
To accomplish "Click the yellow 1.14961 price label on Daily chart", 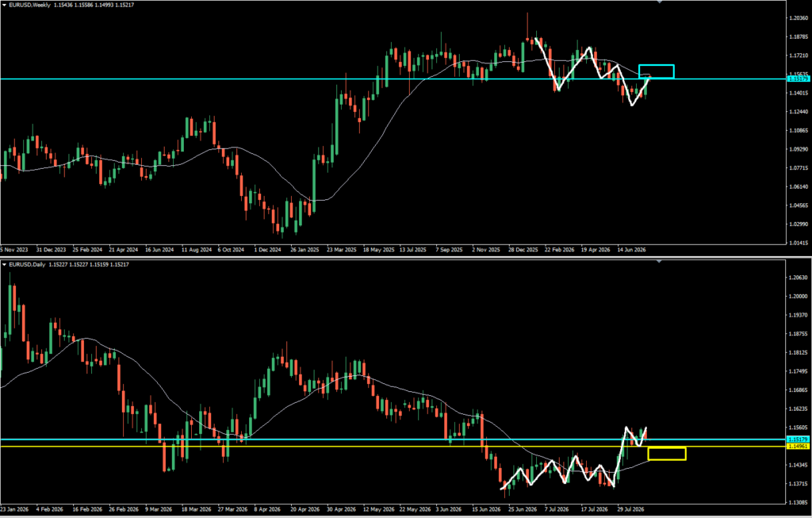I will pos(798,446).
